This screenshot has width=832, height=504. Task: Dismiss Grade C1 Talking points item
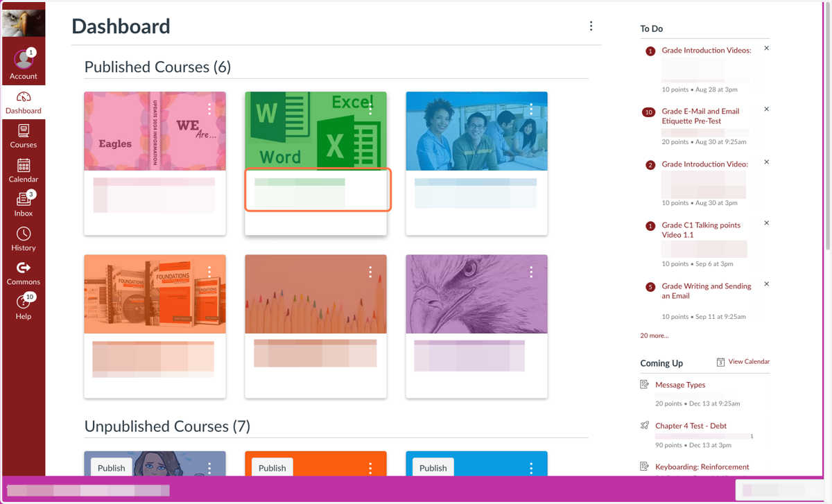pos(766,223)
